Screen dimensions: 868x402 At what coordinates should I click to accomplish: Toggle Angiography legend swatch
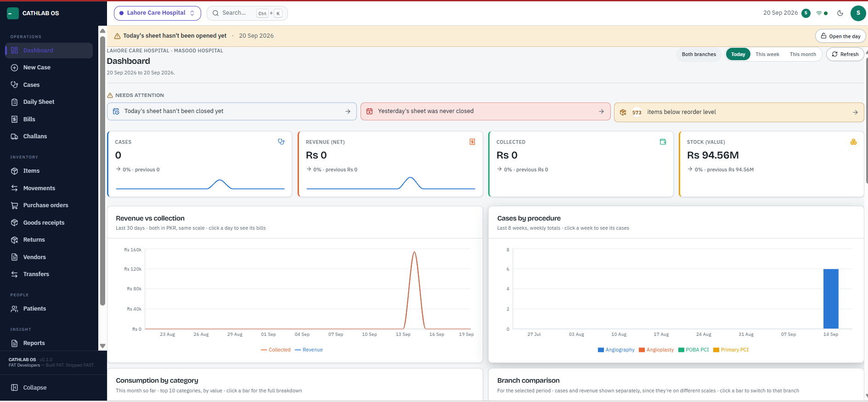[601, 350]
